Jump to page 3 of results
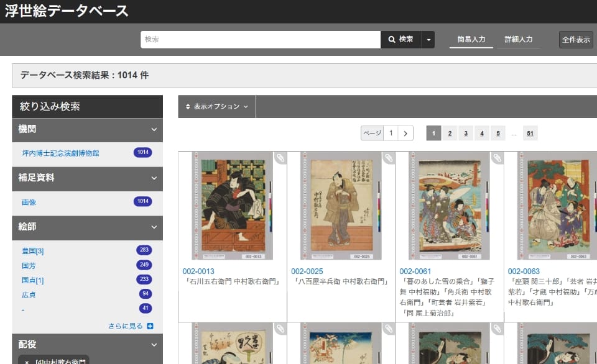This screenshot has height=364, width=597. coord(466,134)
